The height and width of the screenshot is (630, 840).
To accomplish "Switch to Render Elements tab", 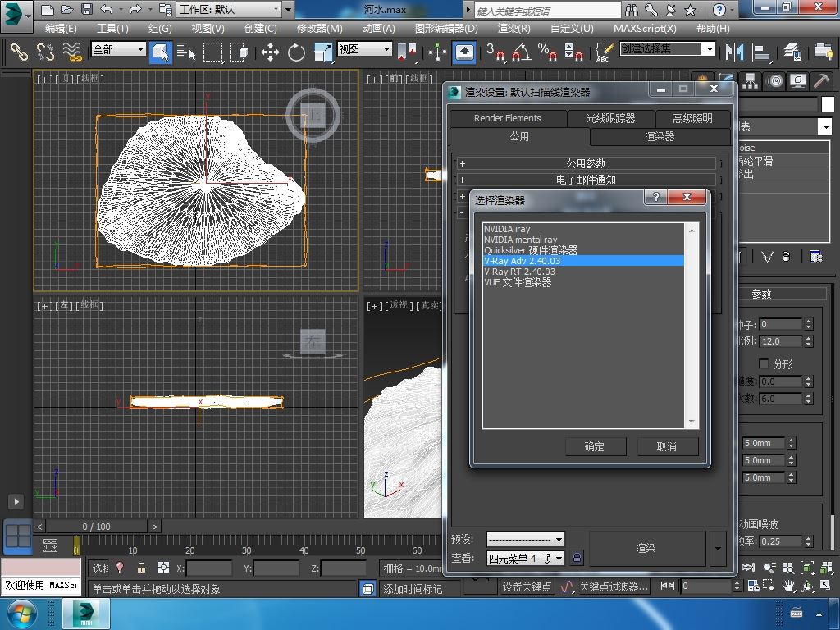I will 507,118.
